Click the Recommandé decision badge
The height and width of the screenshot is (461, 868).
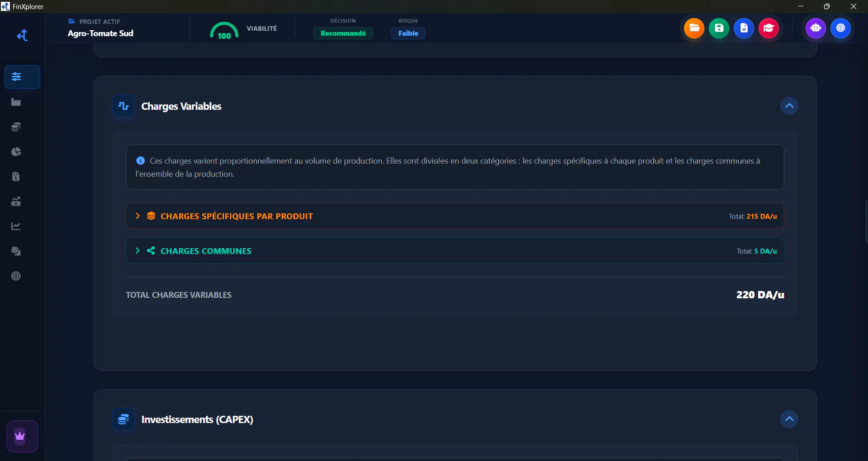pos(343,33)
